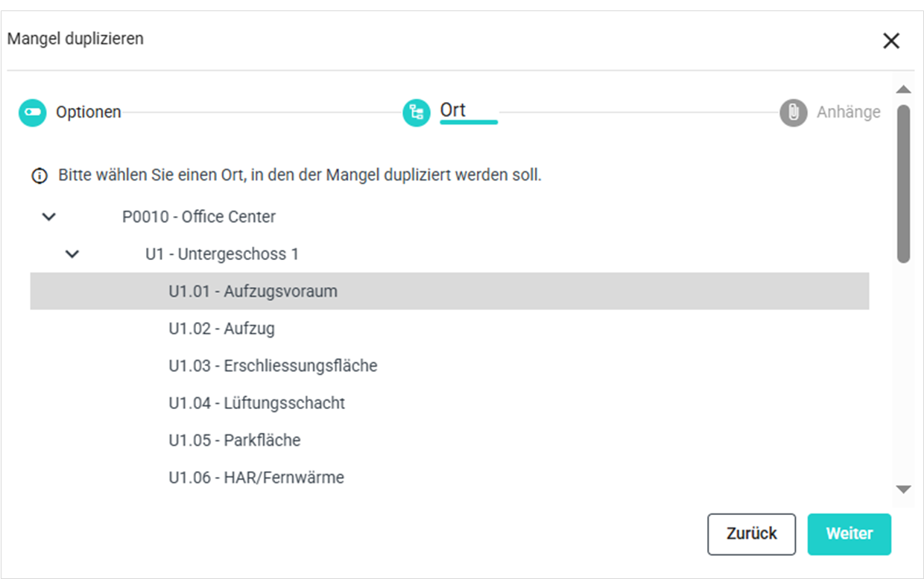Collapse the U1 - Untergeschoss 1 node
The height and width of the screenshot is (579, 924).
coord(72,254)
